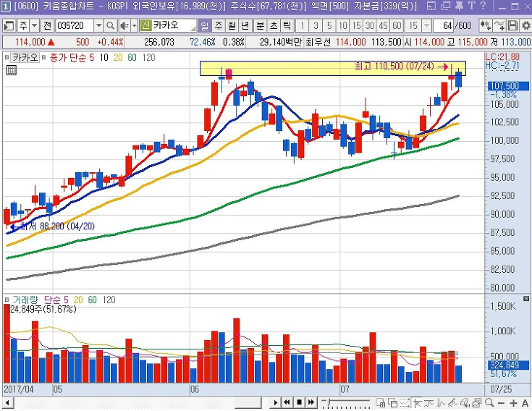Zoom out with the minus icon
The width and height of the screenshot is (532, 411).
coord(501,403)
